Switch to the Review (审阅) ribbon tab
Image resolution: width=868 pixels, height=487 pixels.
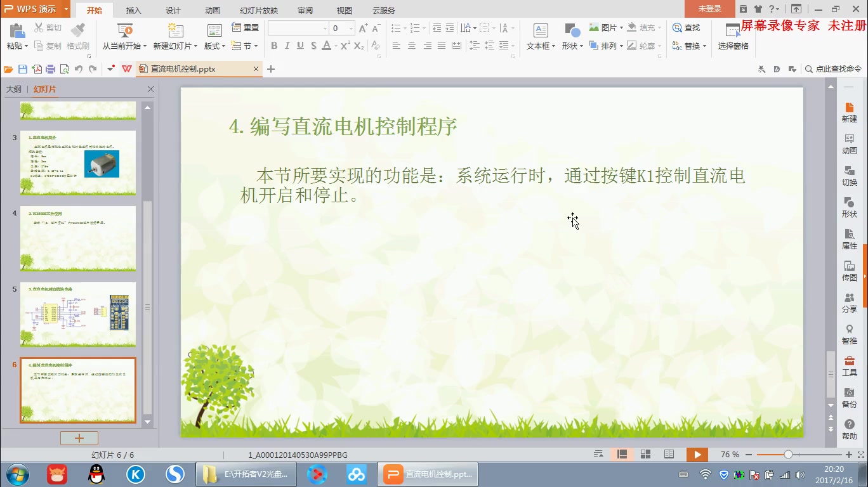click(x=305, y=10)
